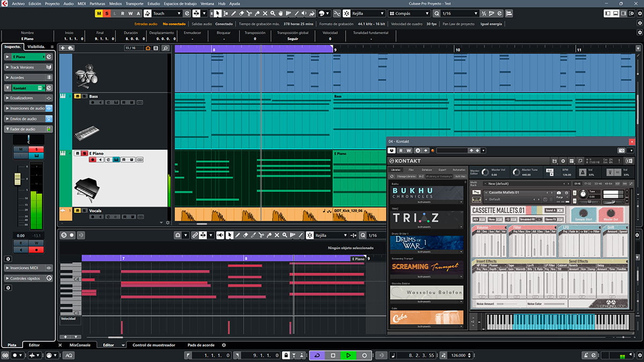
Task: Toggle Mute on the Bass track
Action: point(77,97)
